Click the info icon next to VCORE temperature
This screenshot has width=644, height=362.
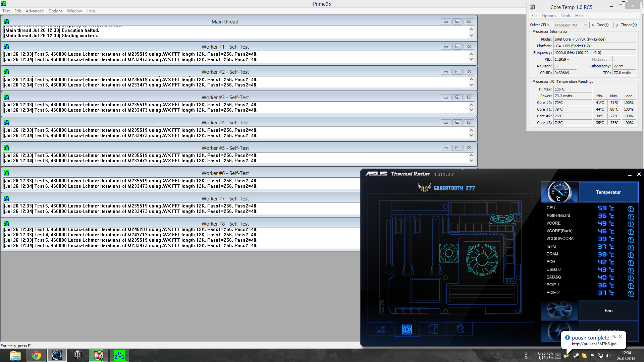coord(631,224)
